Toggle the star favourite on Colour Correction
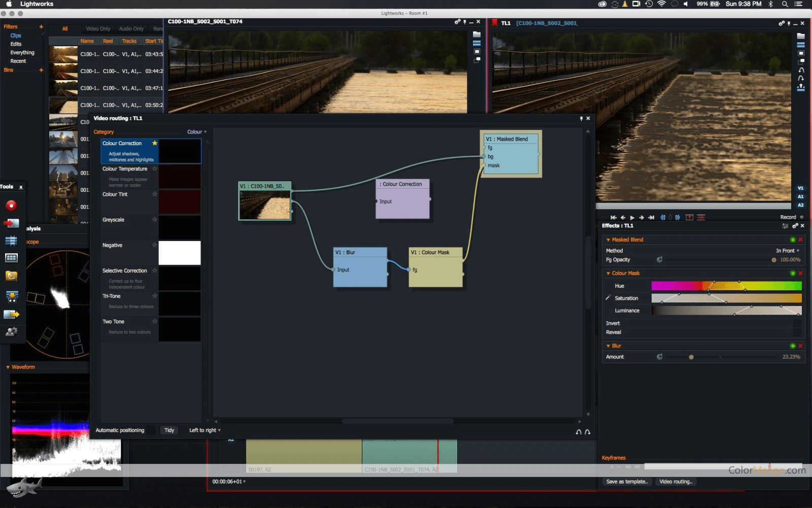 click(x=155, y=144)
